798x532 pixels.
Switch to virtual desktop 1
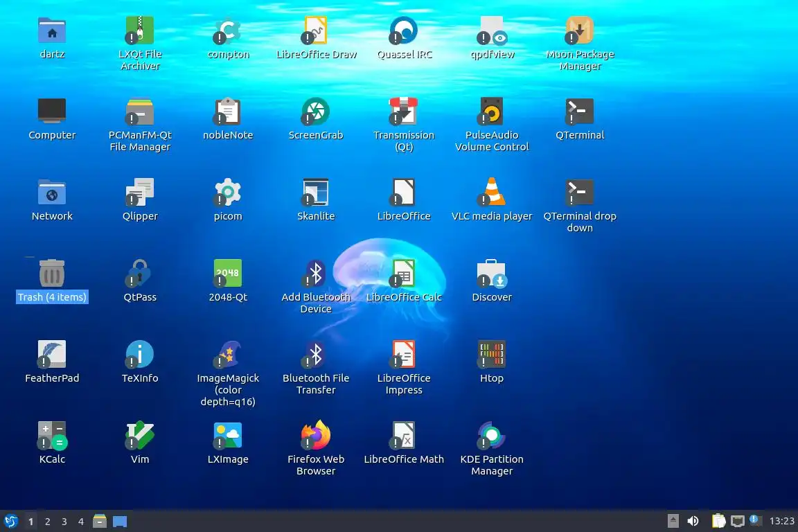click(x=30, y=522)
